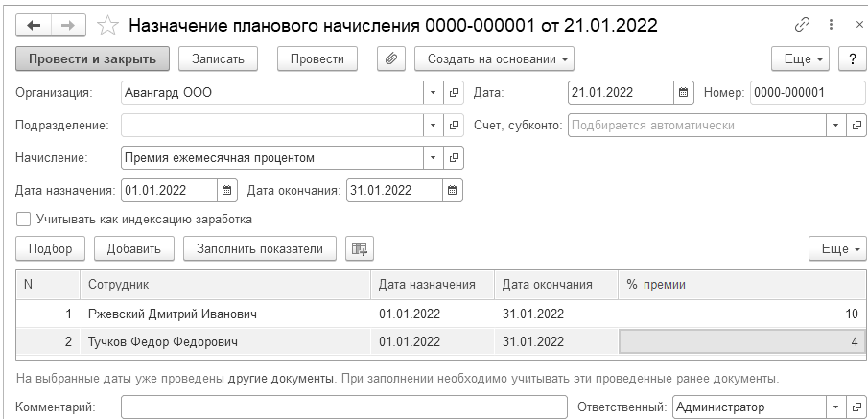Open calendar for Дата field

(x=684, y=93)
